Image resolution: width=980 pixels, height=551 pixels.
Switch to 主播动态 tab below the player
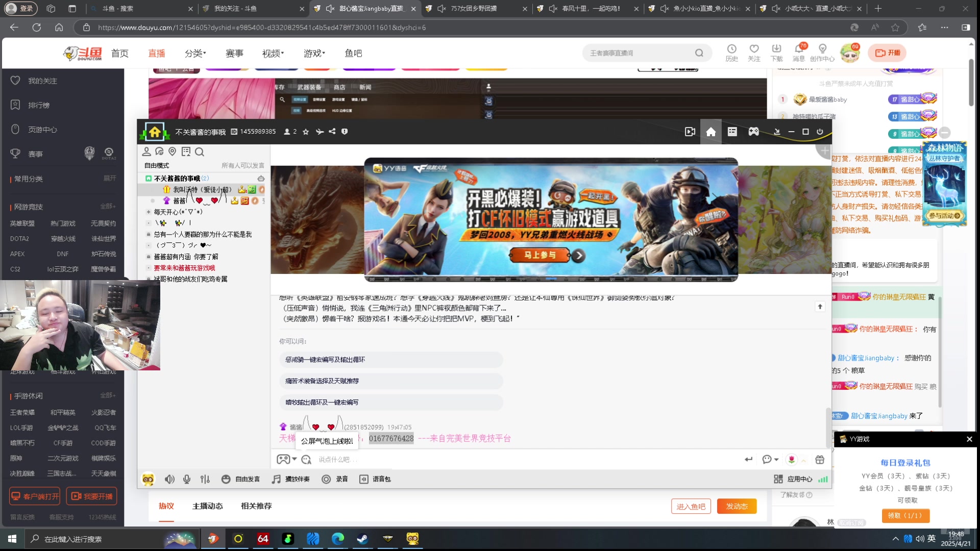[207, 506]
